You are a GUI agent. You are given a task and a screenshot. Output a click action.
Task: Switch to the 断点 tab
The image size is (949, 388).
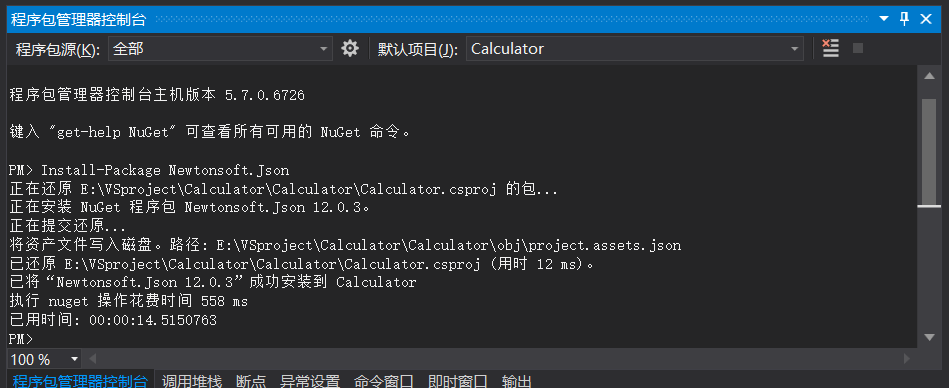tap(251, 381)
